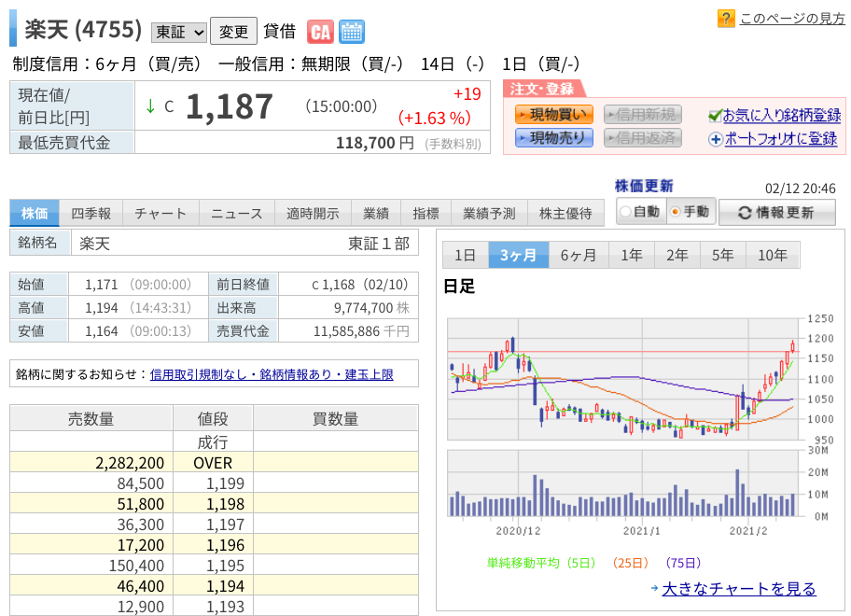Click the question mark help icon
Screen dimensions: 851x616
click(726, 19)
